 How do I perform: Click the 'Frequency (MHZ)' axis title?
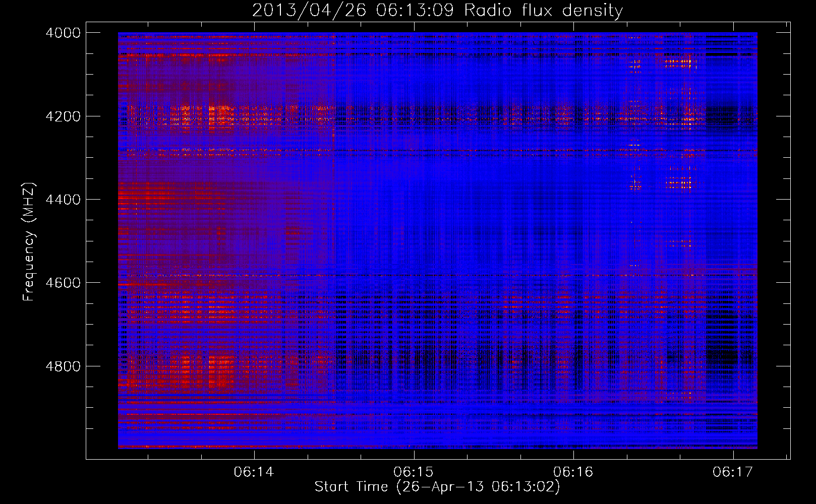click(29, 242)
